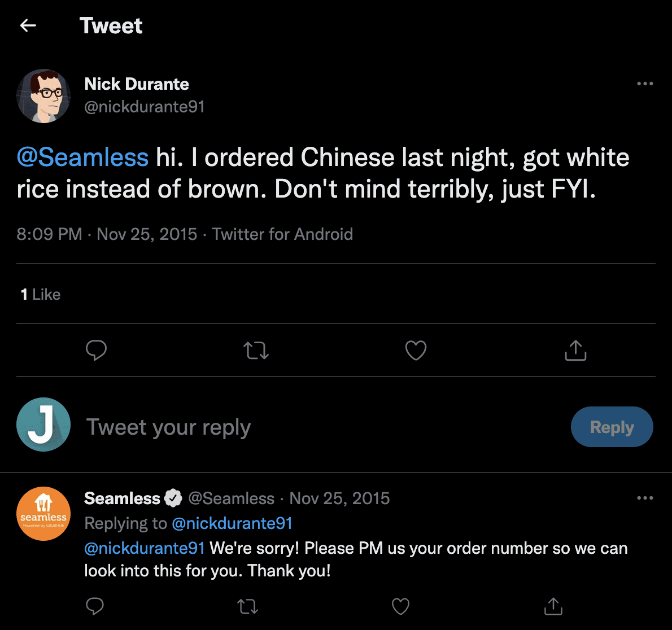Like Nick Durante's tweet with heart icon

point(416,351)
